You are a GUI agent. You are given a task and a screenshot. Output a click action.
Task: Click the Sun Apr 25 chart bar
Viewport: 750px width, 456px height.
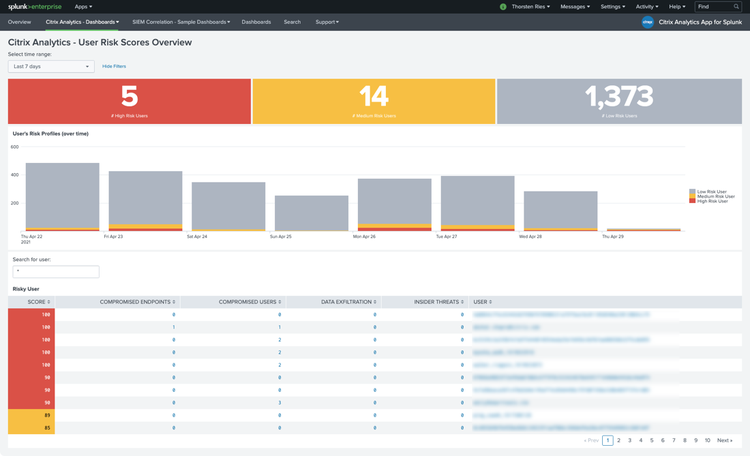311,213
